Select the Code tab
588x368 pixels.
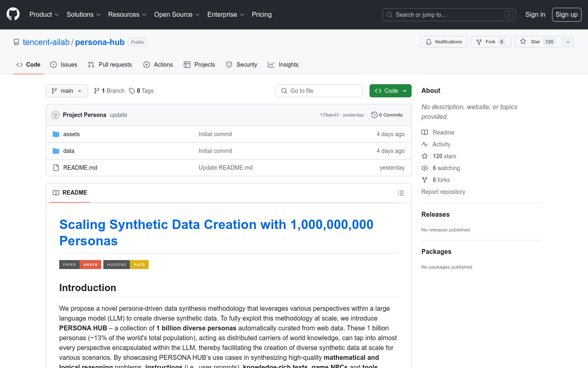pos(29,65)
